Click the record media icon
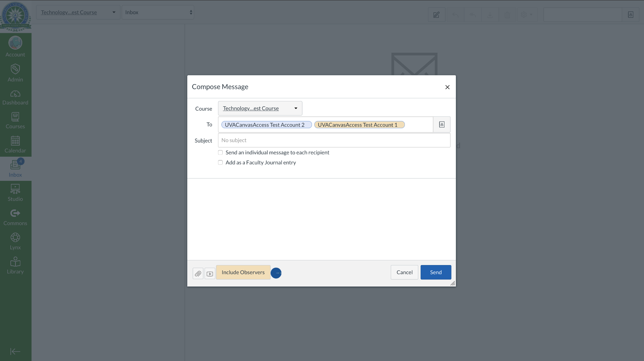 [210, 273]
